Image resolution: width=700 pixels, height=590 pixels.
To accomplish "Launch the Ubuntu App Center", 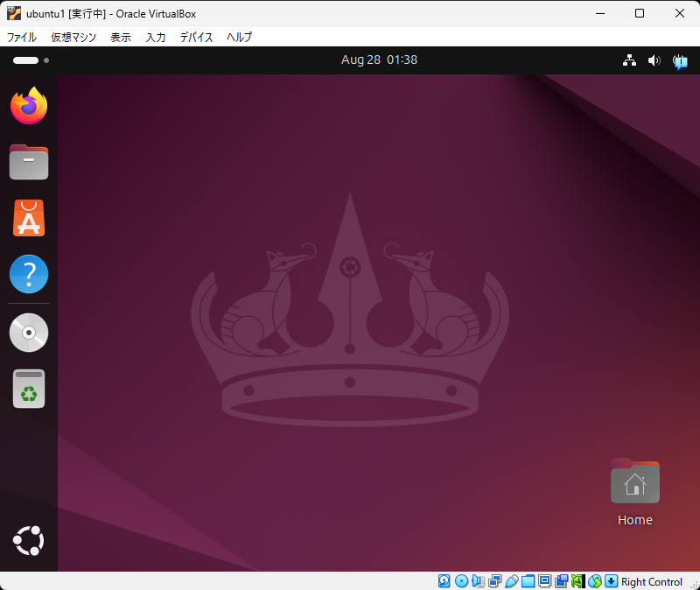I will pos(29,218).
